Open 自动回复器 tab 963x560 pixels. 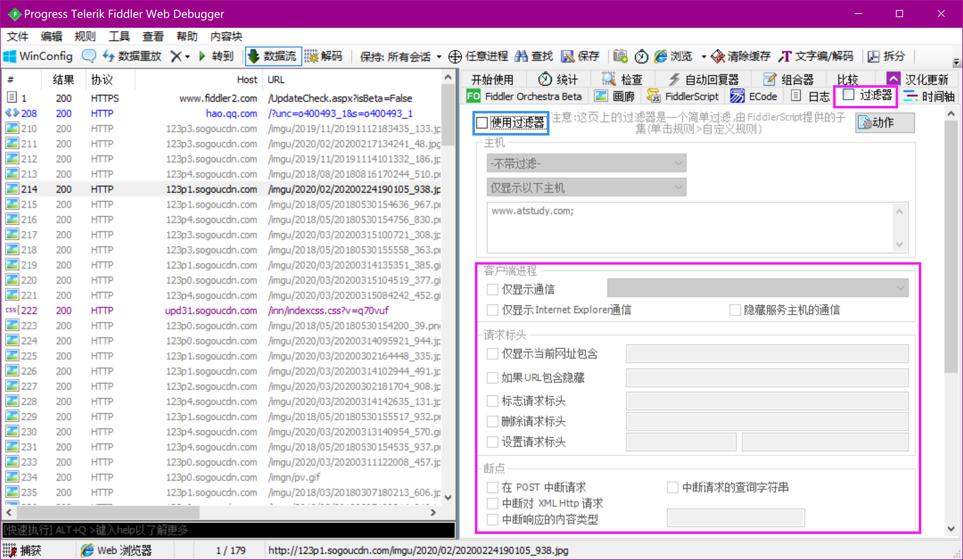(703, 80)
